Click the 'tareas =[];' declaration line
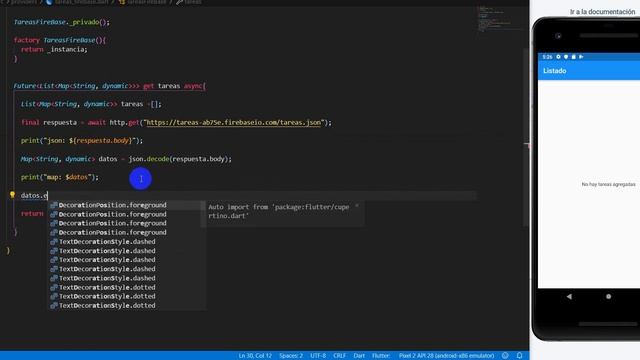 91,104
